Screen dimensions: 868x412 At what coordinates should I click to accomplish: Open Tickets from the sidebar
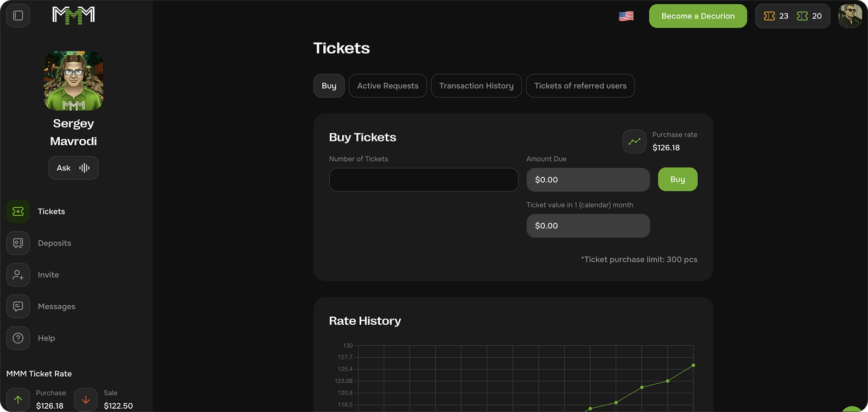point(52,211)
